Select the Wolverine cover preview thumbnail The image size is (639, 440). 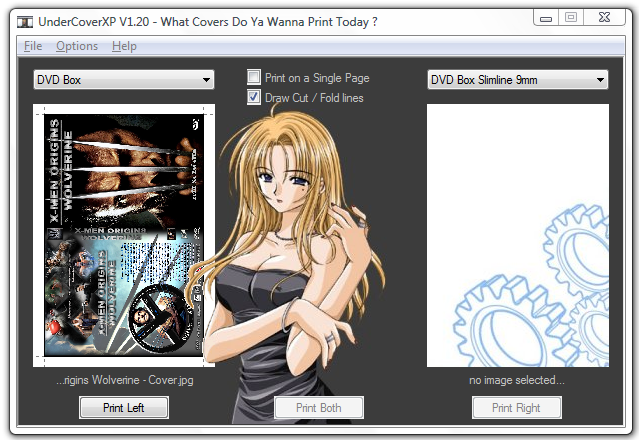tap(124, 235)
